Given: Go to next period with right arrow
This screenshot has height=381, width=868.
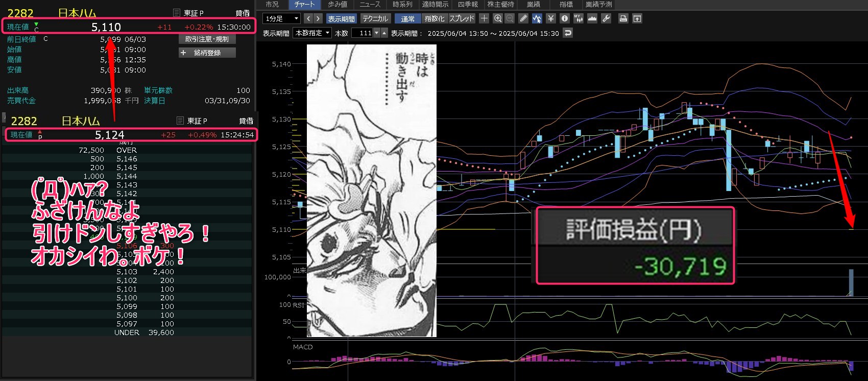Looking at the screenshot, I should click(318, 18).
